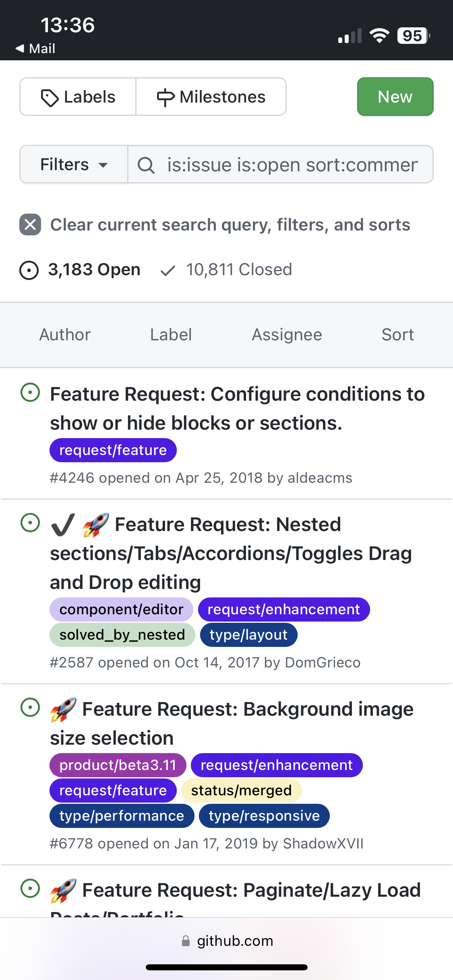Image resolution: width=453 pixels, height=980 pixels.
Task: Click the Labels tag icon
Action: [50, 97]
